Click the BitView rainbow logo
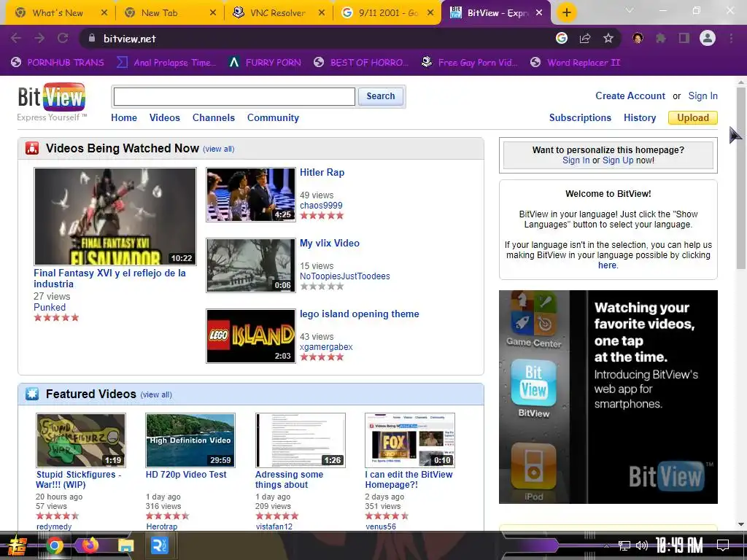747x560 pixels. coord(52,97)
